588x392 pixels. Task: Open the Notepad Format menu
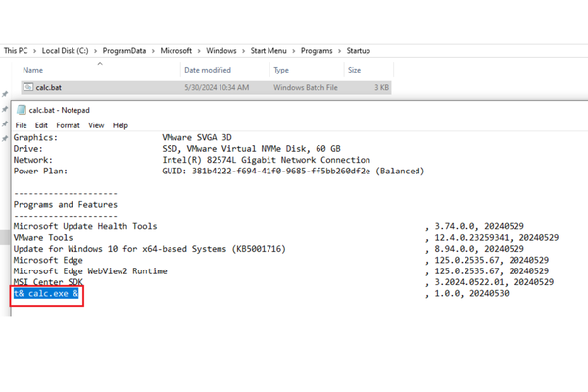(x=68, y=125)
